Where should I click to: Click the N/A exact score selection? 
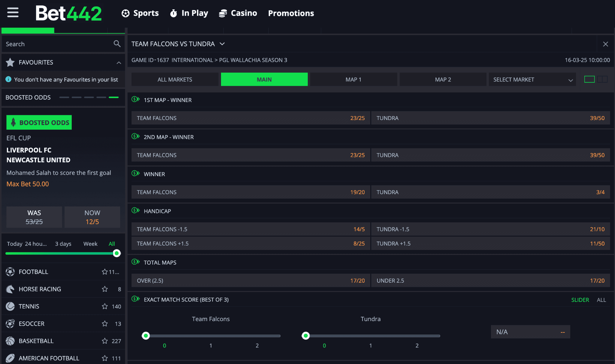click(x=530, y=332)
